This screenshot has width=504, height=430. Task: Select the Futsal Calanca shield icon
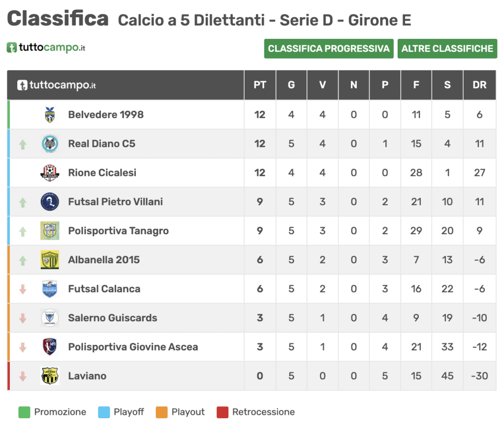coord(50,289)
